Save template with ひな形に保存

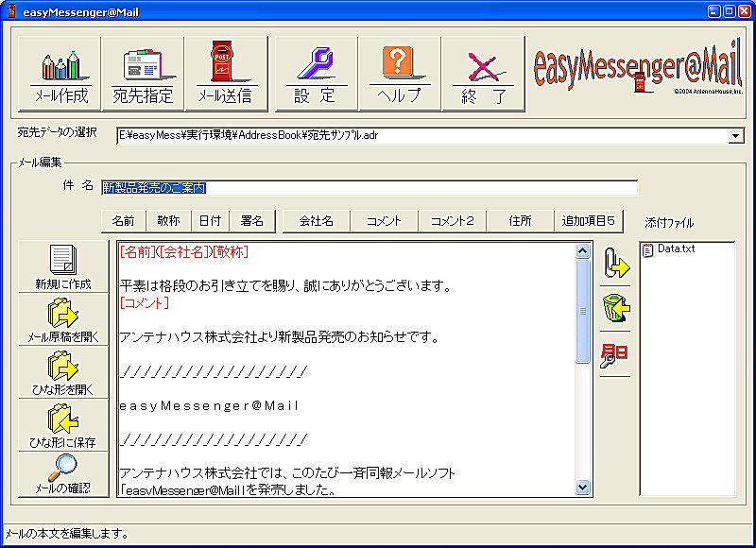click(63, 424)
